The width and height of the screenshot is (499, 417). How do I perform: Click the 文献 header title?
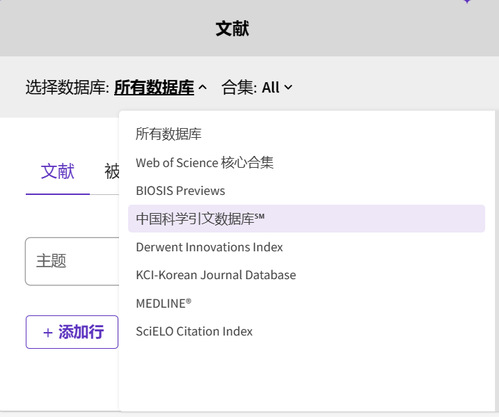click(232, 28)
